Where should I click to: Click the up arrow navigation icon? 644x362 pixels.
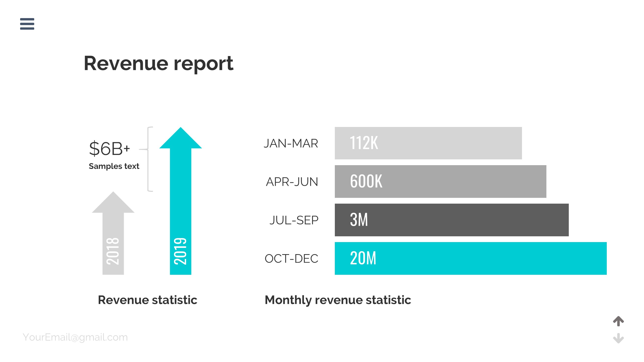tap(618, 321)
